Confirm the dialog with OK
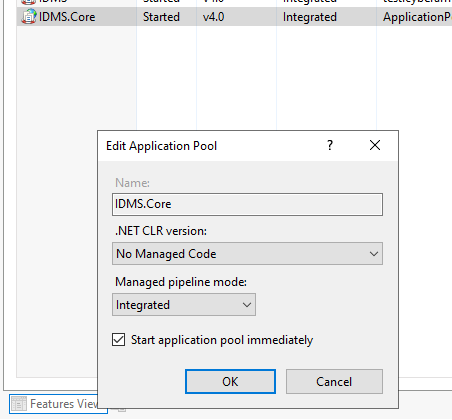Screen dimensions: 452x420 click(230, 382)
